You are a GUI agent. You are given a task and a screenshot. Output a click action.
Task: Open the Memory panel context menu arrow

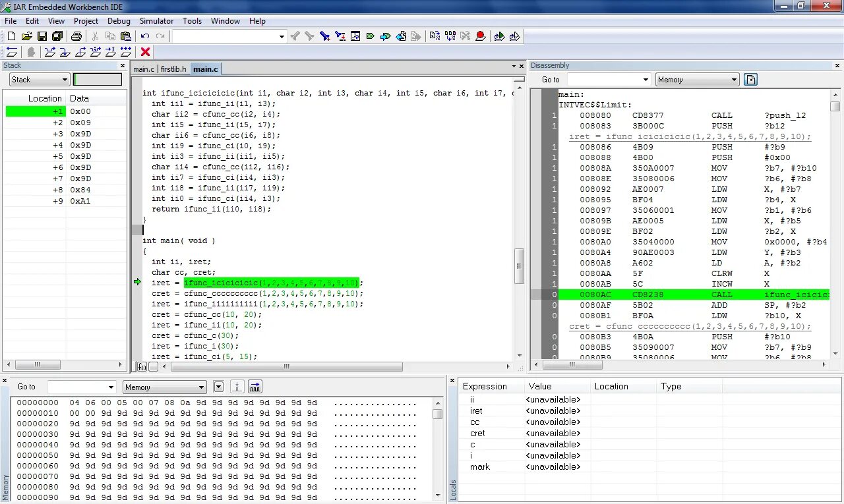click(x=219, y=387)
